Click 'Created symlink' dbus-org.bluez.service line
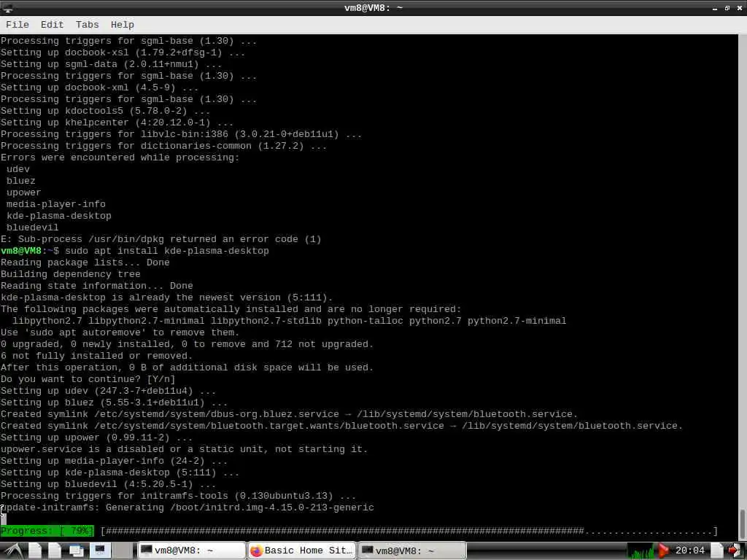The image size is (747, 560). (x=289, y=414)
